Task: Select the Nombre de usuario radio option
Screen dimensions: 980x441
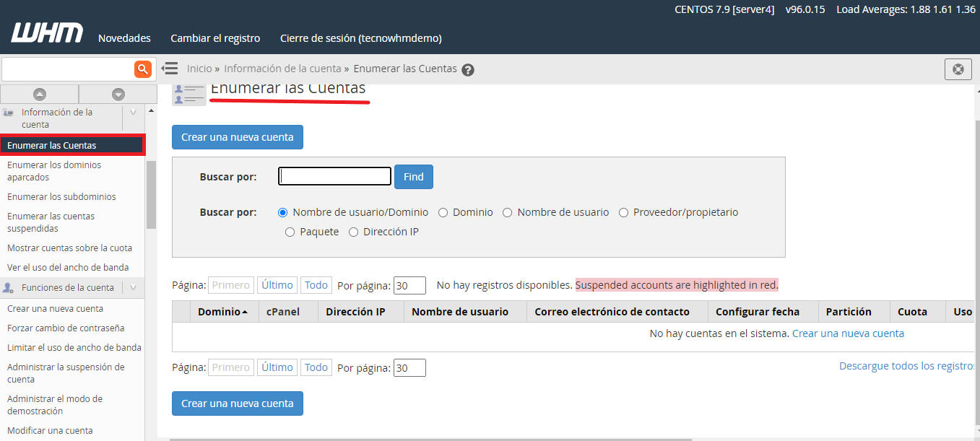Action: (x=508, y=213)
